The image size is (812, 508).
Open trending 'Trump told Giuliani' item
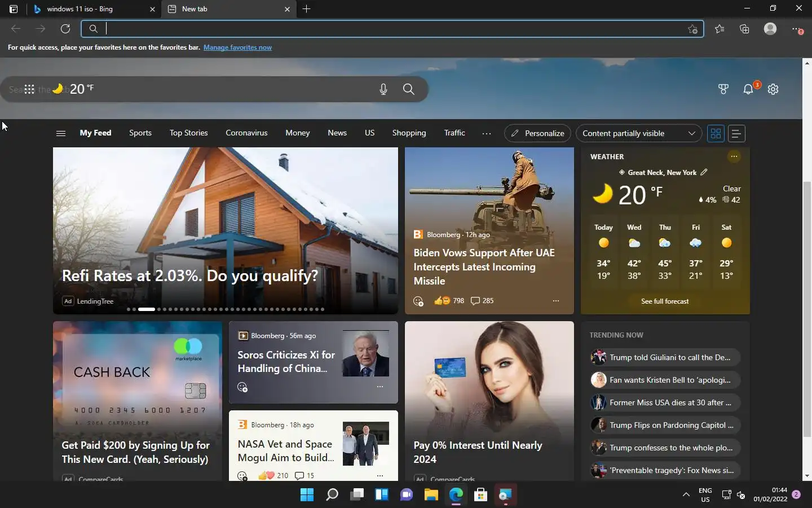[665, 357]
